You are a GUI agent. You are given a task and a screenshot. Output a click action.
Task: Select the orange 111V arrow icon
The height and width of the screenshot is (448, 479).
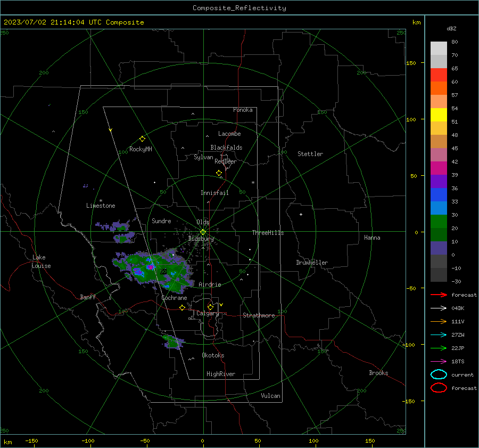click(x=439, y=321)
